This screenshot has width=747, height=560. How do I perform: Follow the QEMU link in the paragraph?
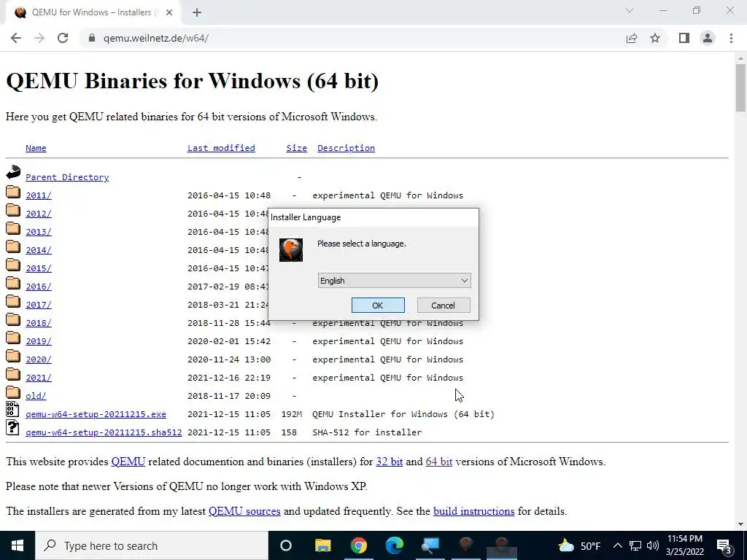pos(128,462)
